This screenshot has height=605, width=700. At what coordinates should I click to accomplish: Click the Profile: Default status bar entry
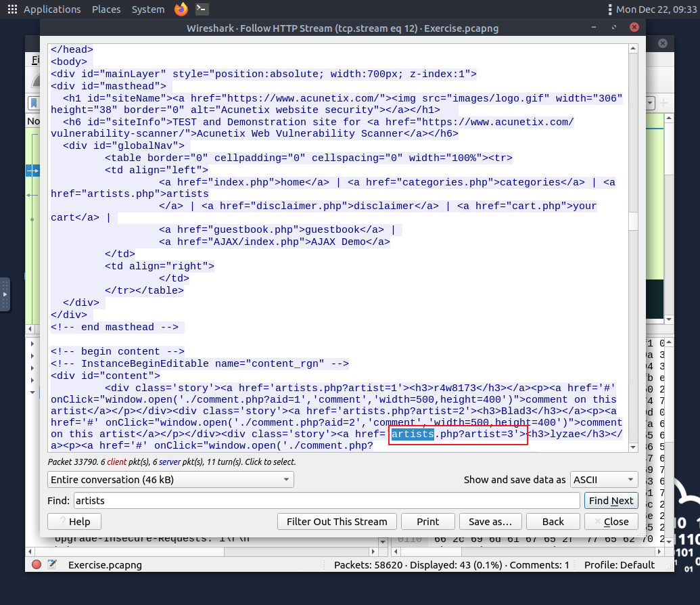[x=620, y=565]
